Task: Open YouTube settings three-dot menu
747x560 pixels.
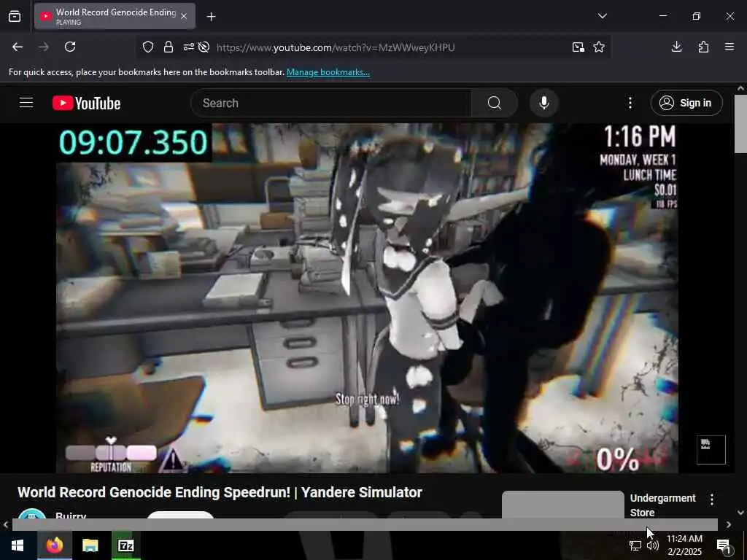Action: 630,103
